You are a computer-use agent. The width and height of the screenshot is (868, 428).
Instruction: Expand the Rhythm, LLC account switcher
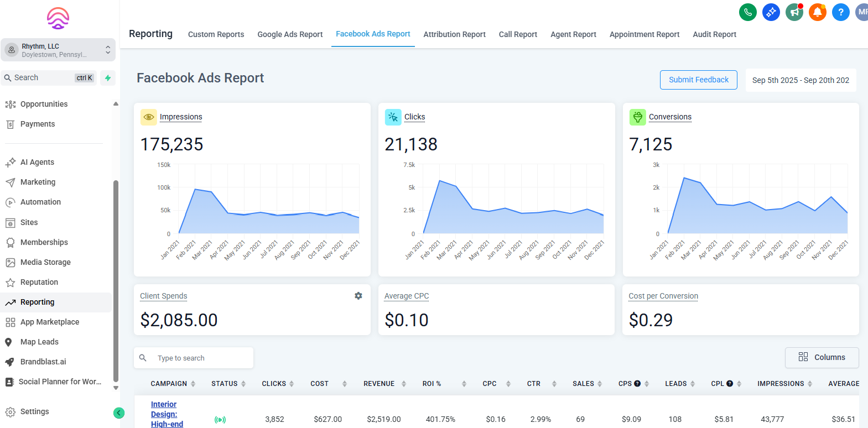(58, 50)
